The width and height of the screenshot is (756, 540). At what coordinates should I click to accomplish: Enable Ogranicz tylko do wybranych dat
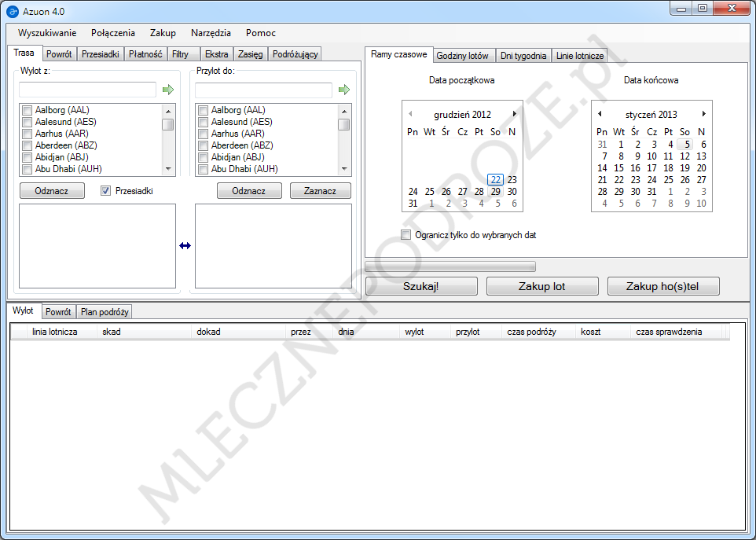(406, 235)
